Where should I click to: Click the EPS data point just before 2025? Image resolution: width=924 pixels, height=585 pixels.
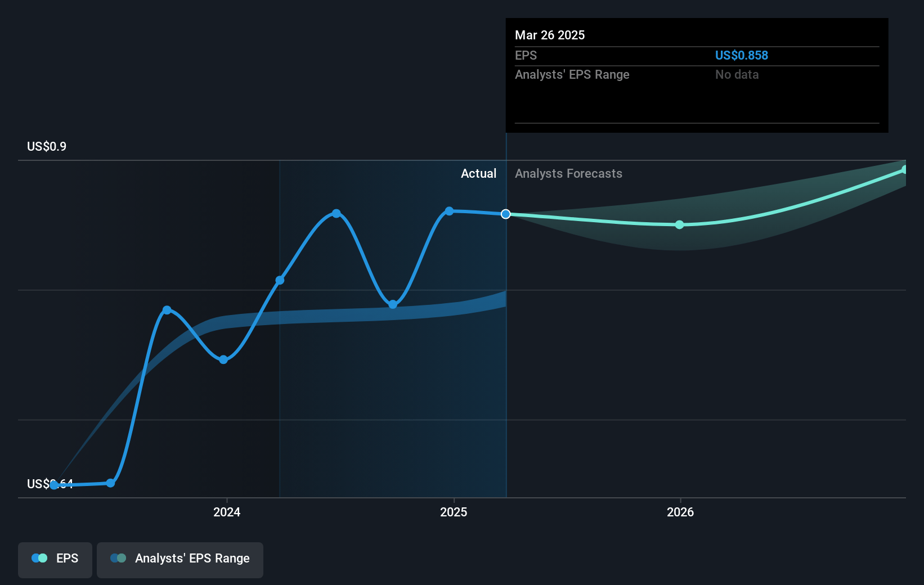pos(449,211)
